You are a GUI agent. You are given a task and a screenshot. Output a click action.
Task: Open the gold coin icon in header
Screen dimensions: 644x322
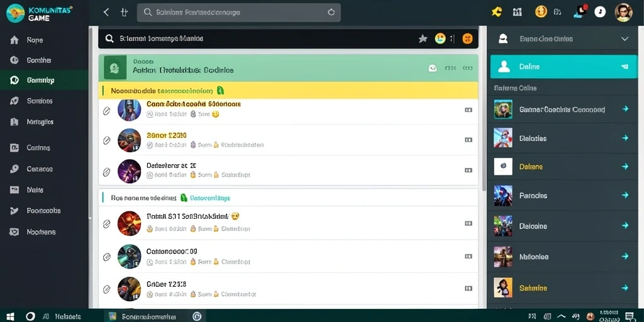pyautogui.click(x=541, y=11)
